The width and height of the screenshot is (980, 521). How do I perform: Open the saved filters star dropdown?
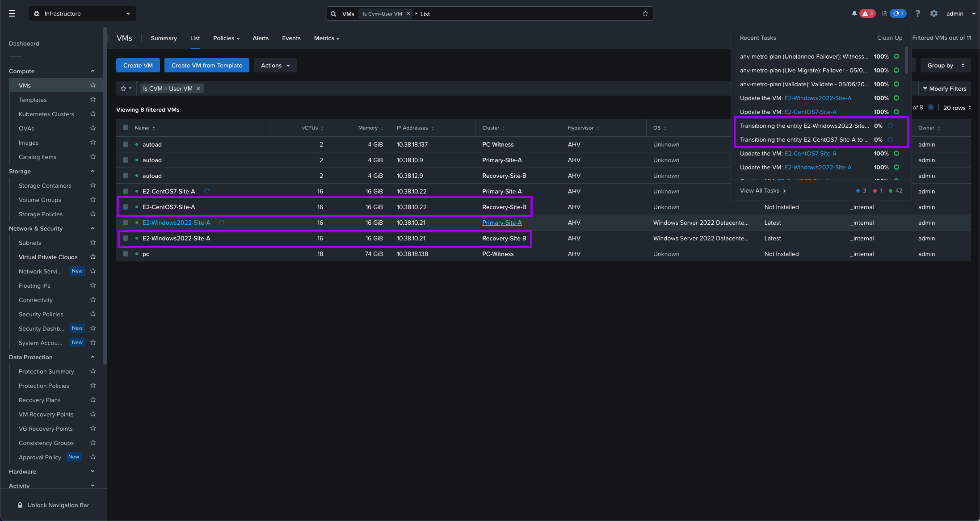point(126,88)
